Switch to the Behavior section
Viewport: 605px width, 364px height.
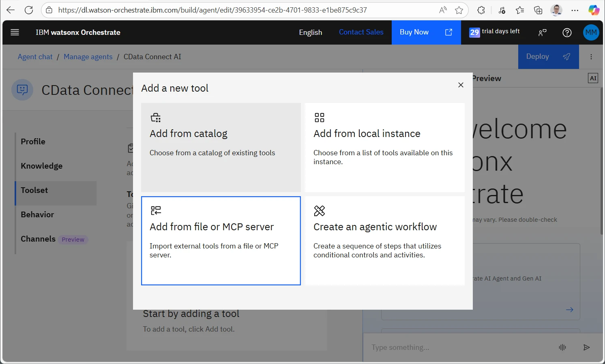(x=37, y=214)
